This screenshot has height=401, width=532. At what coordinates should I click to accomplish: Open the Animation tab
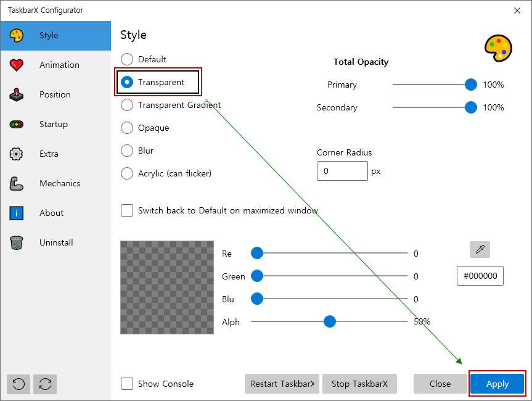[55, 65]
